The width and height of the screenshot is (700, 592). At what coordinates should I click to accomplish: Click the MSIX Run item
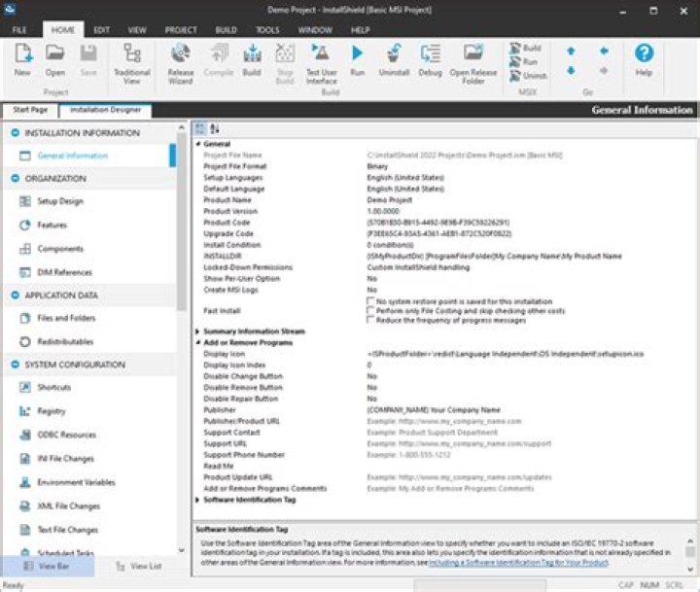coord(524,61)
